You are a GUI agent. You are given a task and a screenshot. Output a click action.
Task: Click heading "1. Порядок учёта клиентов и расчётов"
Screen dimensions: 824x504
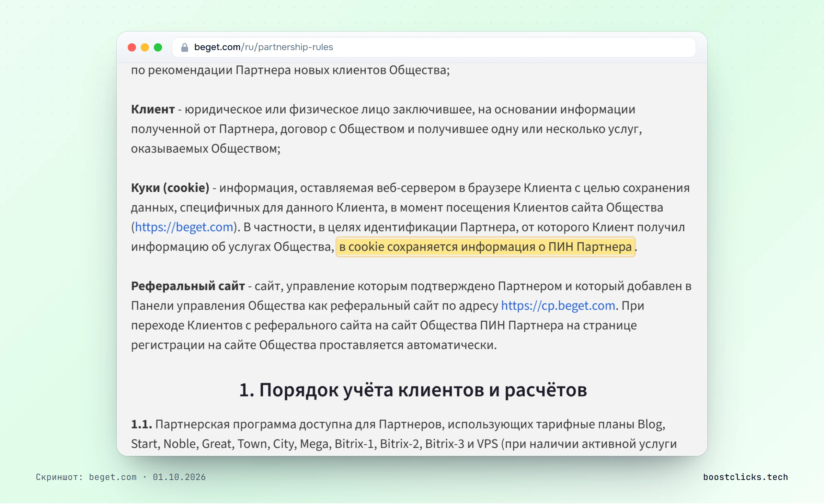pos(413,390)
